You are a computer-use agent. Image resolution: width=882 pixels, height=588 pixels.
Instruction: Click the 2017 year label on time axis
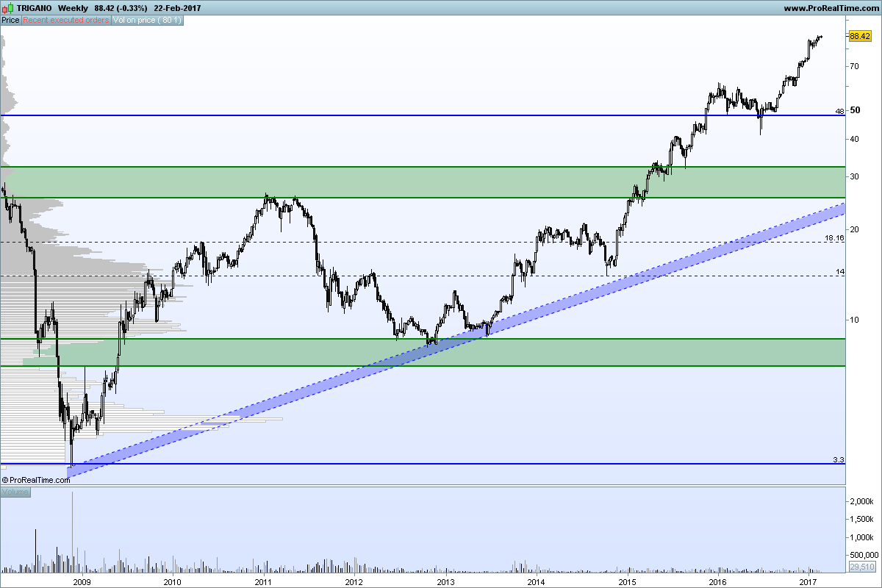(809, 581)
